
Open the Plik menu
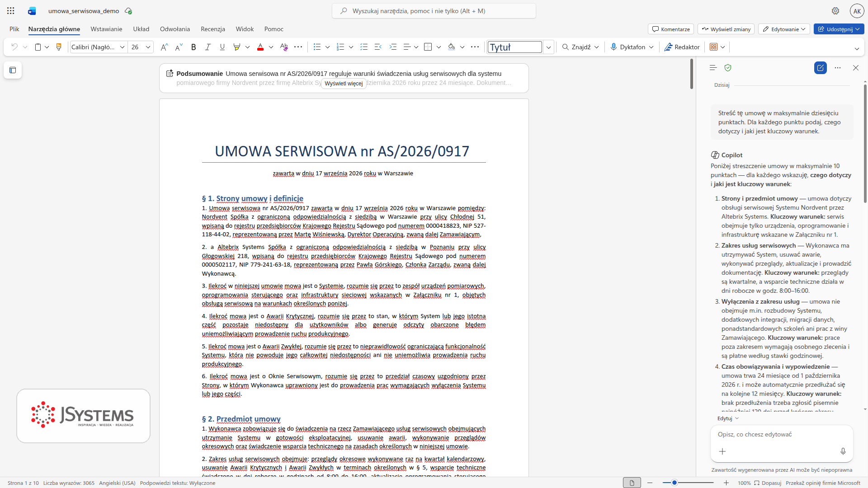[x=14, y=29]
